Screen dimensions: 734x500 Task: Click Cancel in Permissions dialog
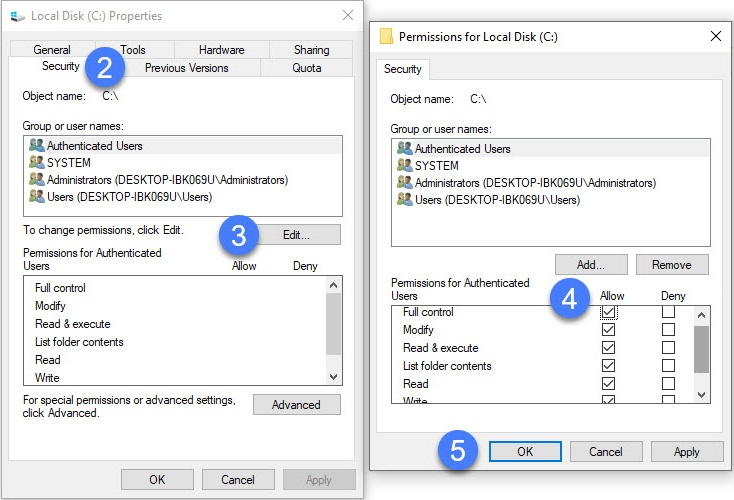click(x=606, y=451)
